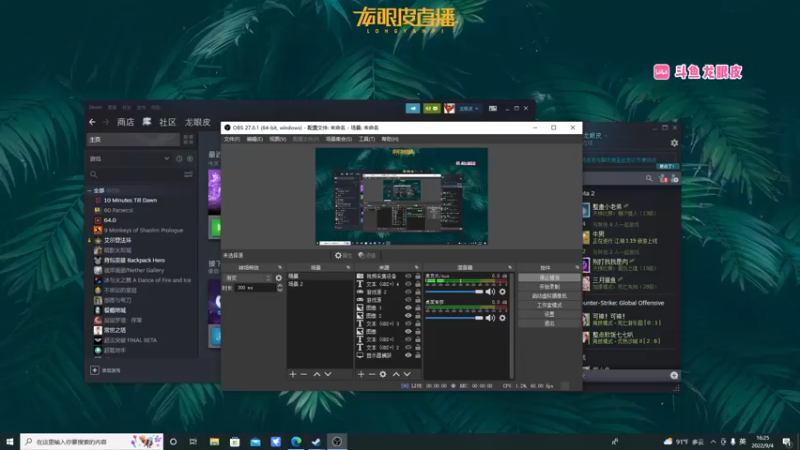This screenshot has width=800, height=450.
Task: Click the remove scene minus icon in OBS
Action: pos(304,374)
